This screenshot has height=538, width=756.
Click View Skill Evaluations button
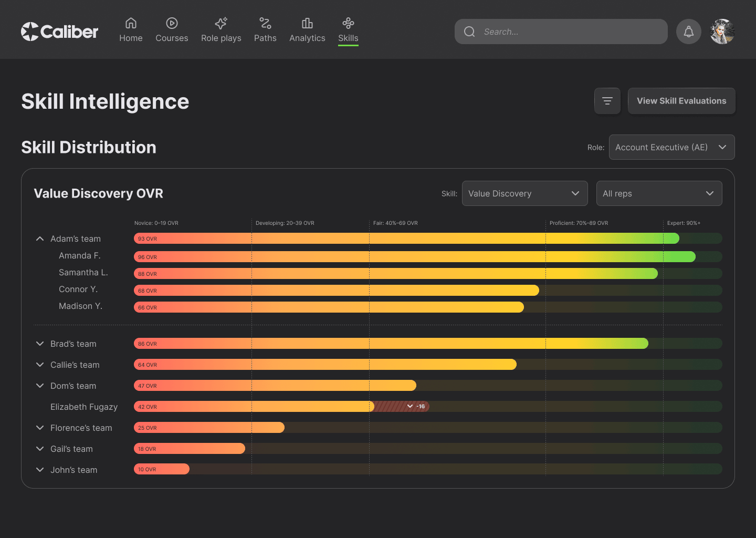(x=681, y=101)
